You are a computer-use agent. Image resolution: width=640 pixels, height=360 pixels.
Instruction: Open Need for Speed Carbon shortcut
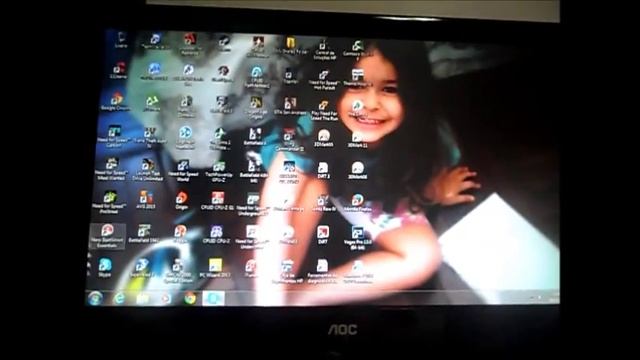tap(114, 136)
